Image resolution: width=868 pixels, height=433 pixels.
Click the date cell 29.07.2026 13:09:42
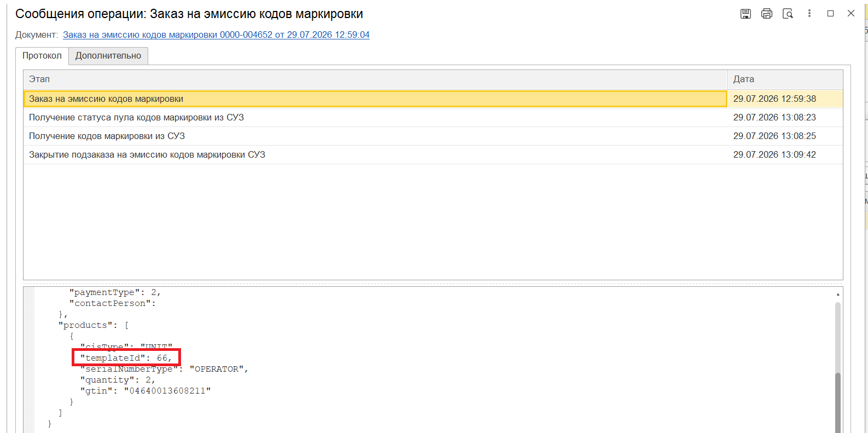point(774,154)
